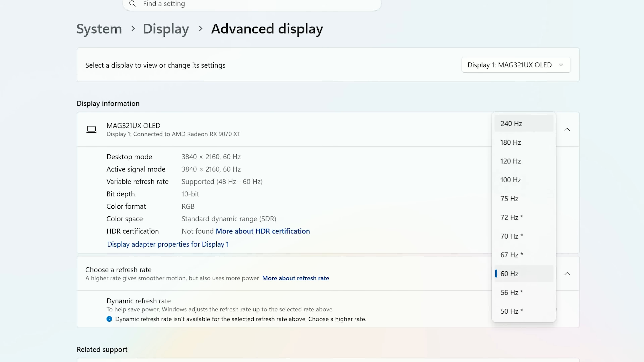Open More about HDR certification link

coord(263,231)
